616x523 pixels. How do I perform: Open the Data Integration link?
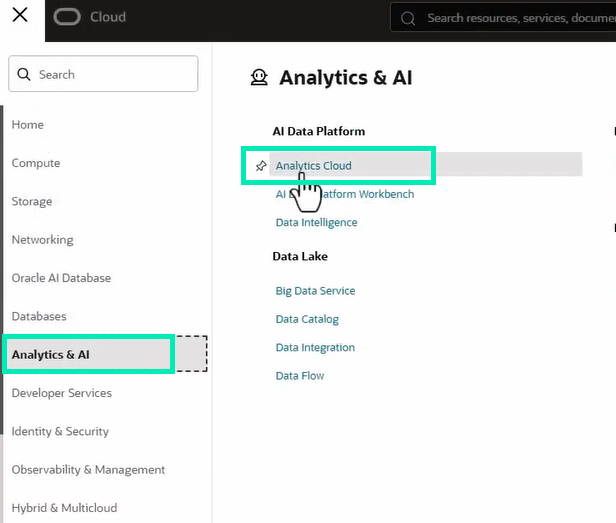point(315,347)
